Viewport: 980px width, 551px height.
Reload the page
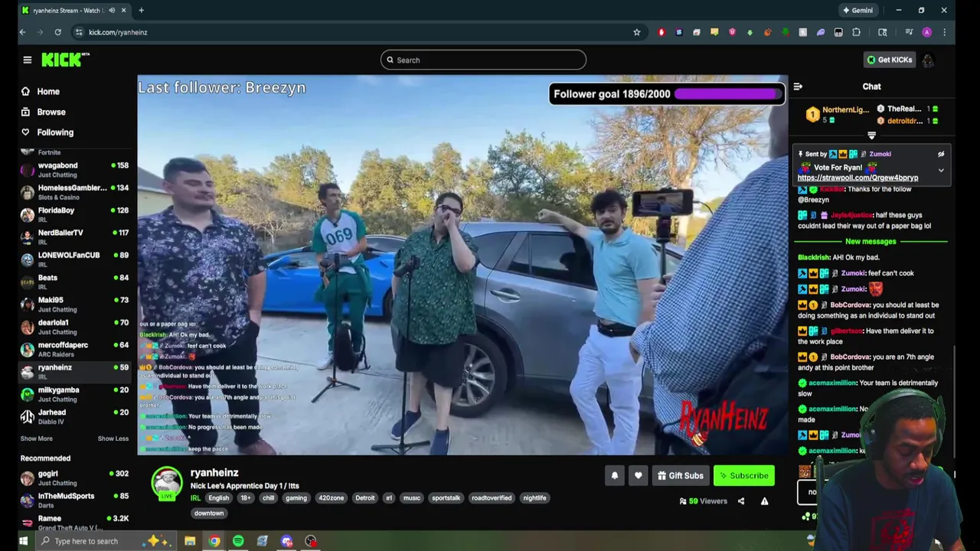click(x=57, y=32)
